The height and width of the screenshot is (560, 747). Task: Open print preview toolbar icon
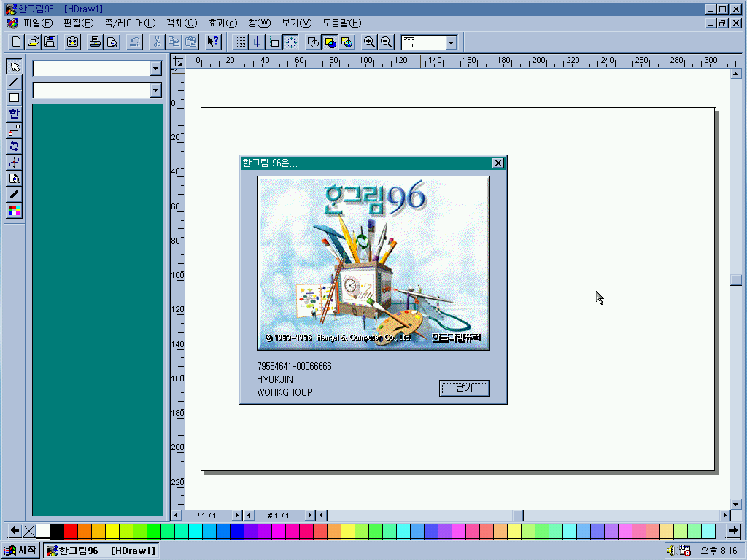(112, 42)
